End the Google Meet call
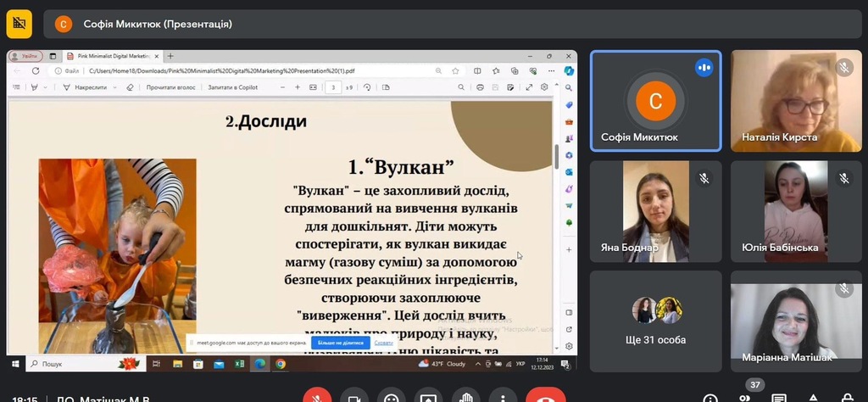This screenshot has height=402, width=868. click(545, 398)
